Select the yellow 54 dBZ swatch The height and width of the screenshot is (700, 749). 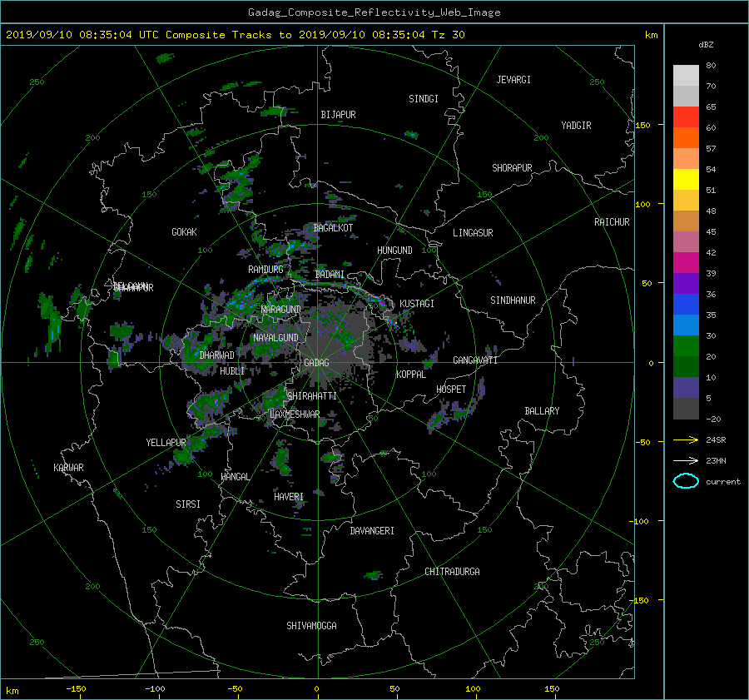[x=686, y=179]
